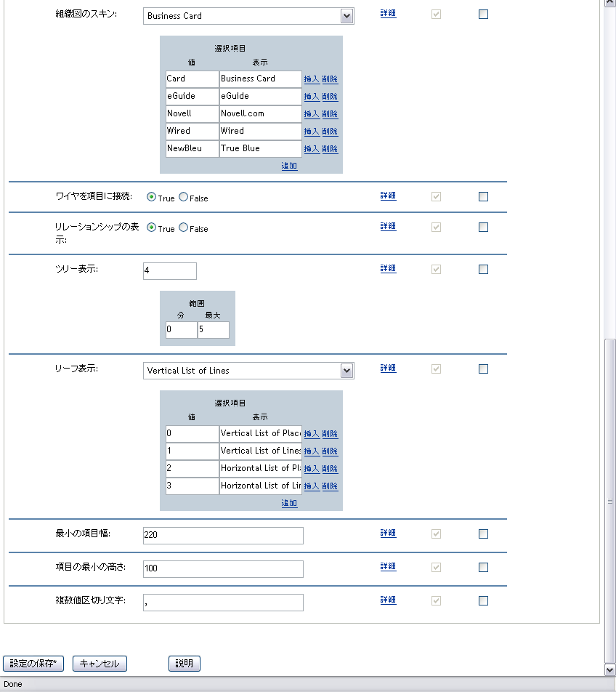The image size is (616, 692).
Task: Click the 項目の最小の高さ field with 100
Action: pyautogui.click(x=223, y=569)
